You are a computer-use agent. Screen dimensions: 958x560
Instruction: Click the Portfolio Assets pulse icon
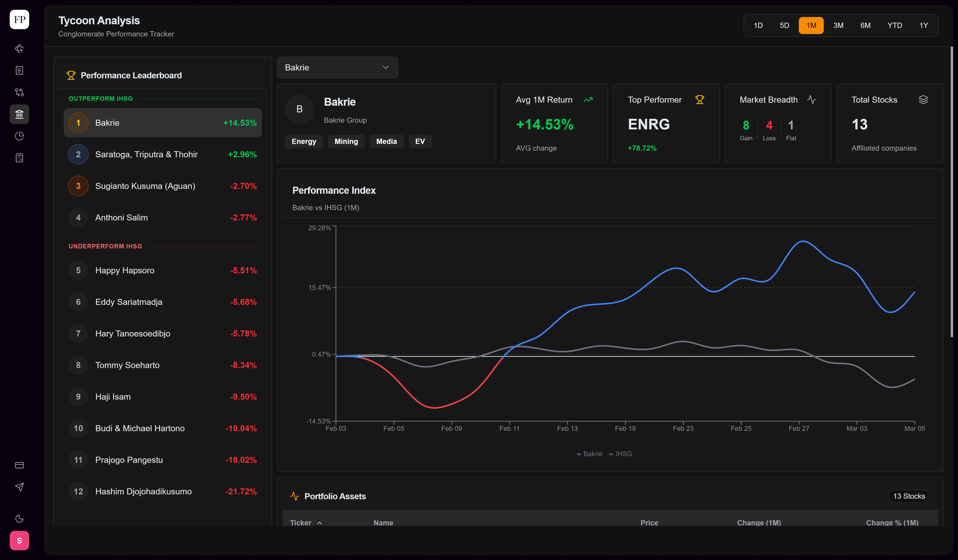pyautogui.click(x=295, y=496)
